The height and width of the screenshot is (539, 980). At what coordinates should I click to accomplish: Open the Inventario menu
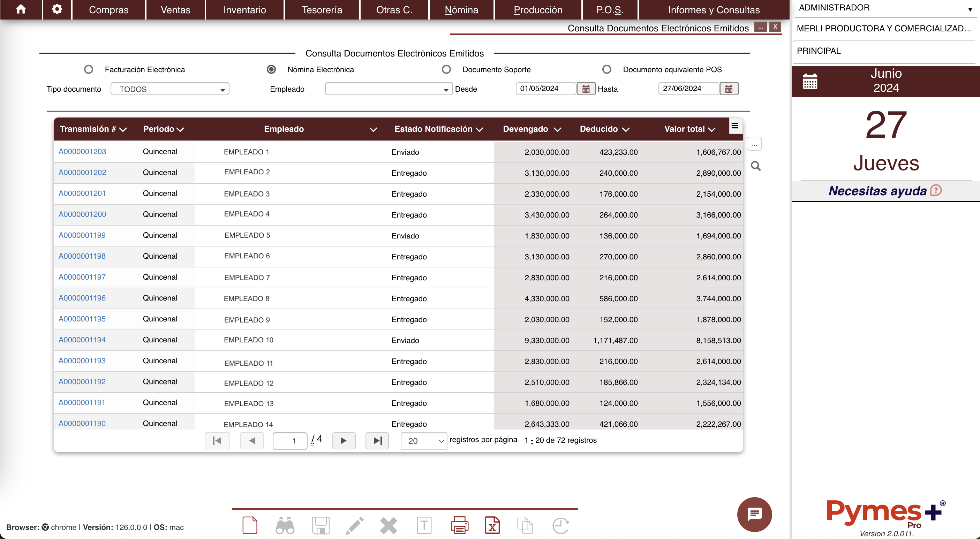pos(244,9)
